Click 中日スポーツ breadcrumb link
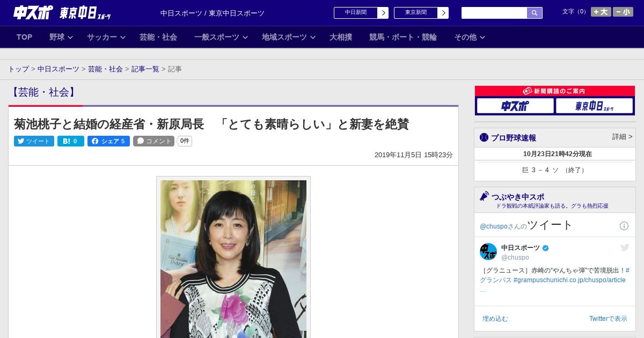The height and width of the screenshot is (338, 644). [58, 69]
